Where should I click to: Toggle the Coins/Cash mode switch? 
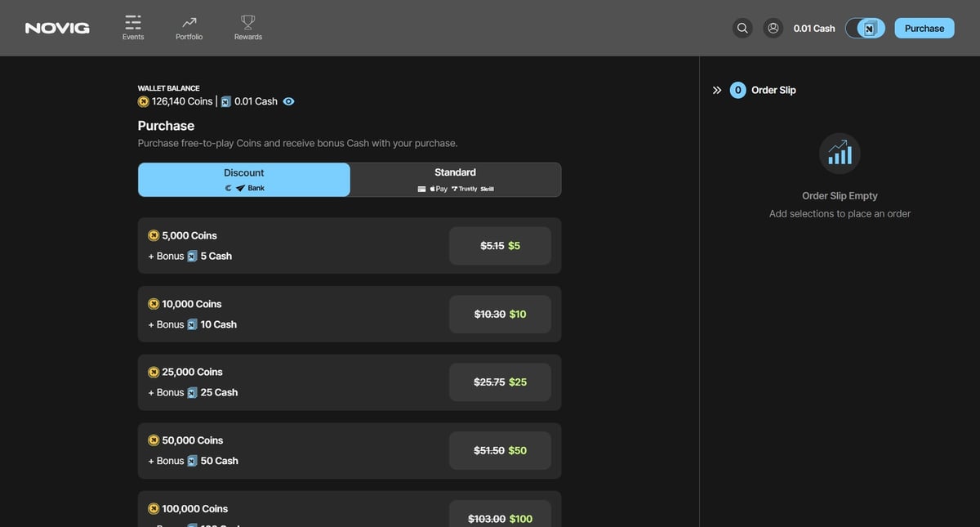(x=865, y=29)
